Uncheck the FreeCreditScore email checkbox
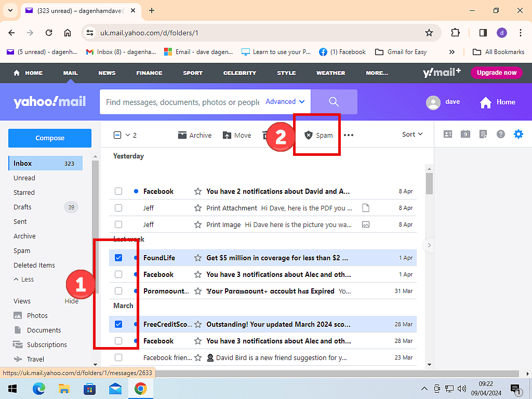Viewport: 532px width, 399px height. pyautogui.click(x=118, y=324)
